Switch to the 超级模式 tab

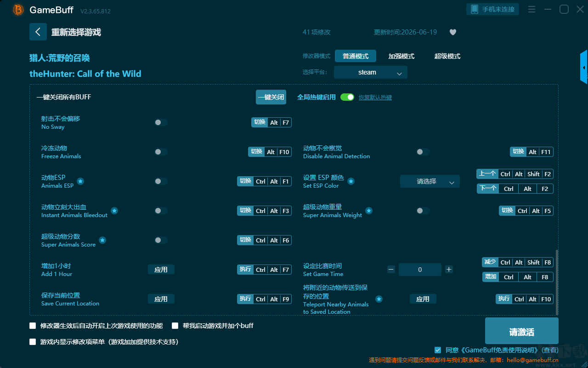pyautogui.click(x=447, y=56)
